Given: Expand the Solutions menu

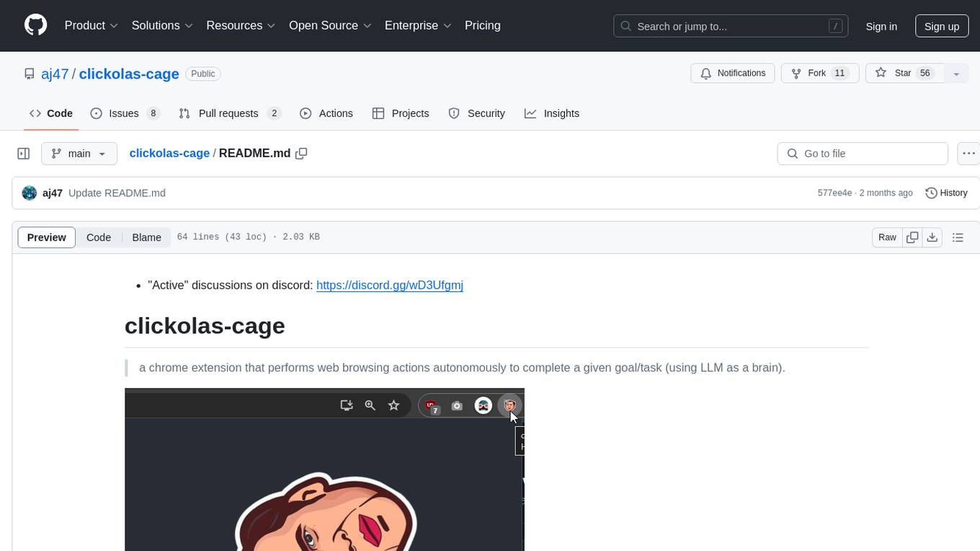Looking at the screenshot, I should coord(162,25).
